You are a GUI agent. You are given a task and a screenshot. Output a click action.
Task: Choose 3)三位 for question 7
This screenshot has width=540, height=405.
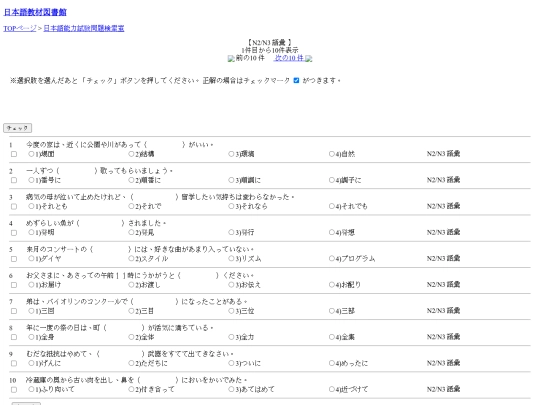pyautogui.click(x=231, y=311)
